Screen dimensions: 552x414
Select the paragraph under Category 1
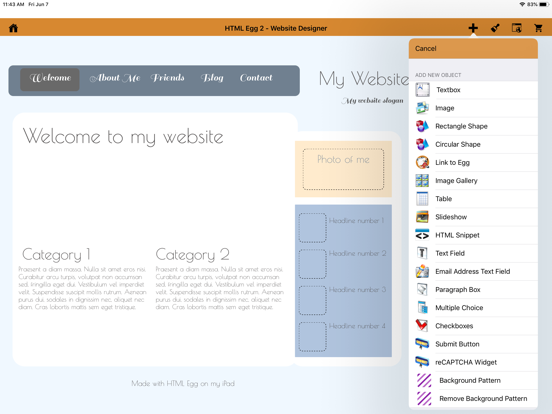[x=82, y=288]
